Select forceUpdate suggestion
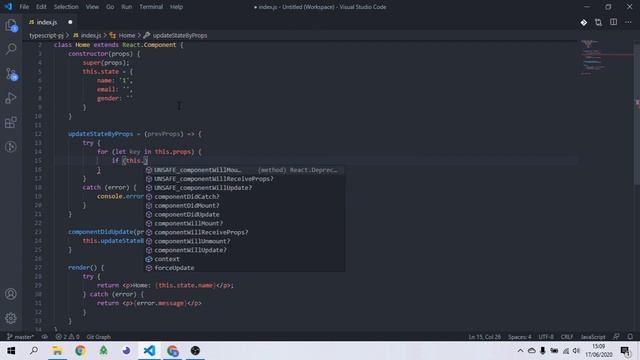Screen dimensions: 640x360 (245, 268)
